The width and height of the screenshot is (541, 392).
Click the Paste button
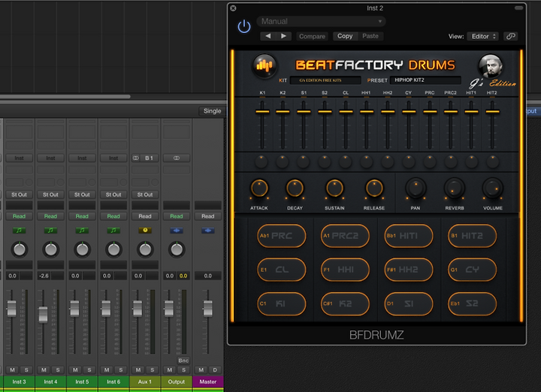tap(370, 36)
